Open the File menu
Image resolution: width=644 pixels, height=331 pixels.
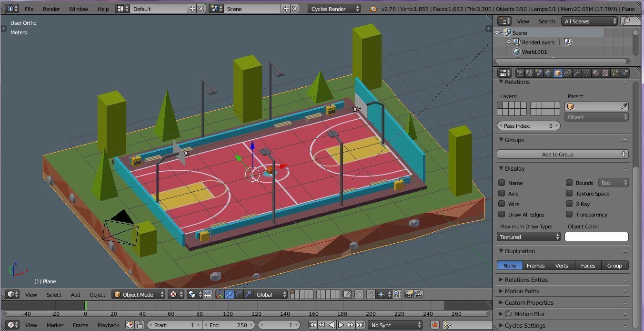pos(29,9)
